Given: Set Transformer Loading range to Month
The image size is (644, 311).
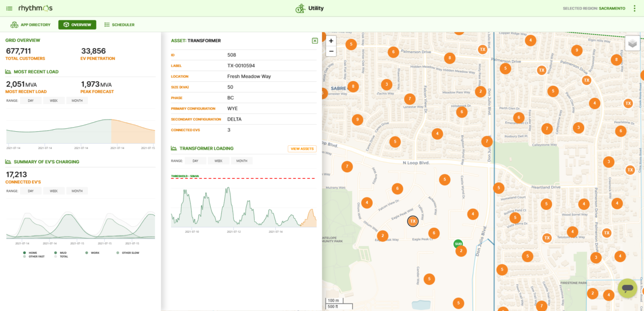Looking at the screenshot, I should point(242,161).
